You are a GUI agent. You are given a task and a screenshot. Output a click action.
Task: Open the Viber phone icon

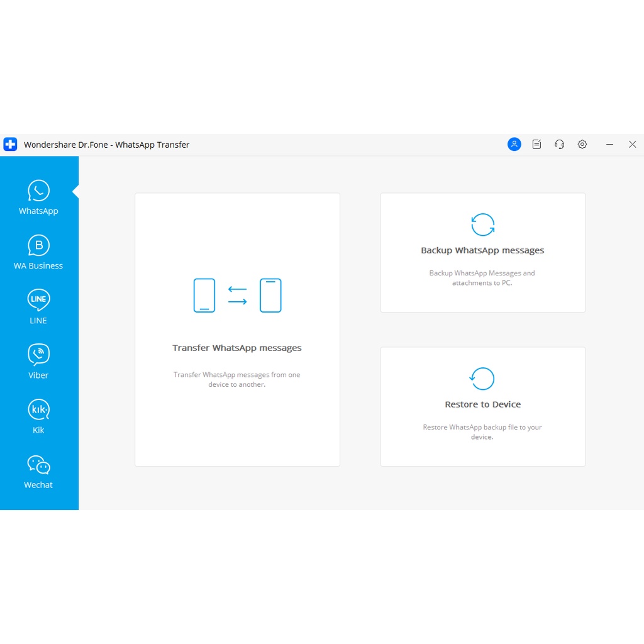(x=38, y=355)
